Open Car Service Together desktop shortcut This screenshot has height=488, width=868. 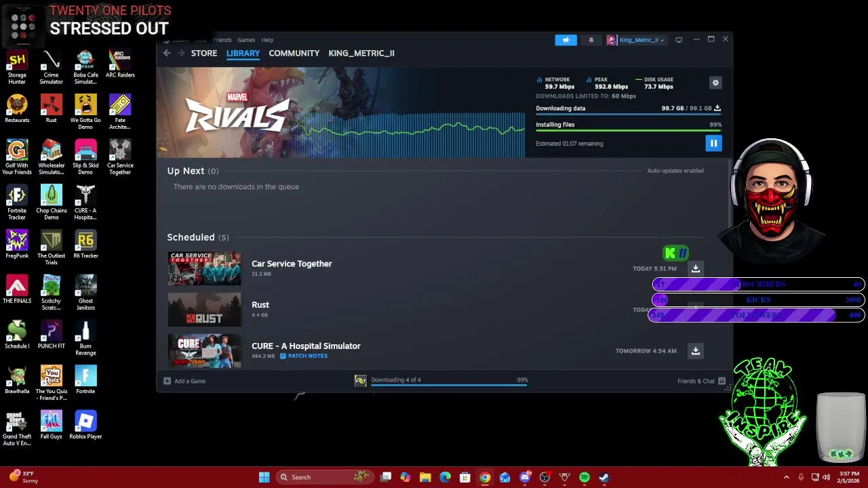(120, 157)
